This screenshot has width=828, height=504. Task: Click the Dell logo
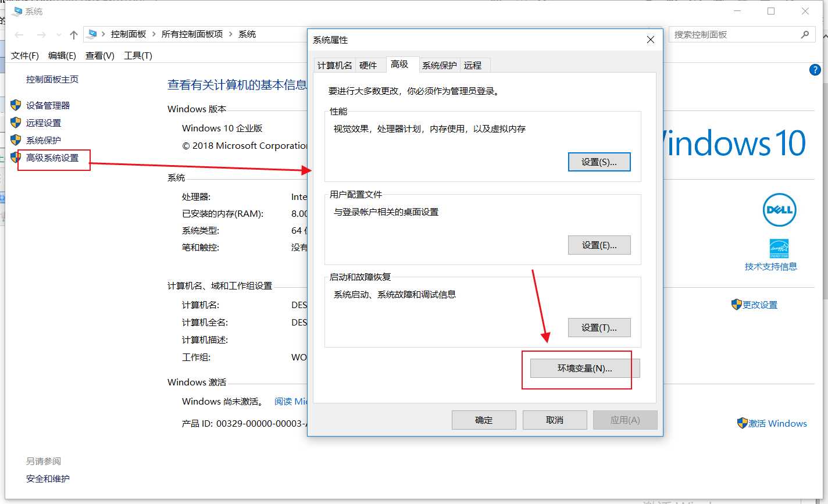[x=779, y=210]
